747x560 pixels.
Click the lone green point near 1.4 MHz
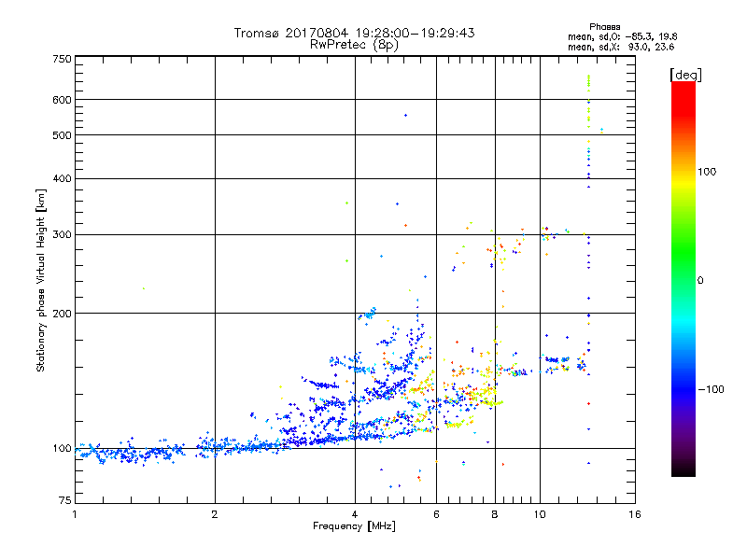coord(144,288)
